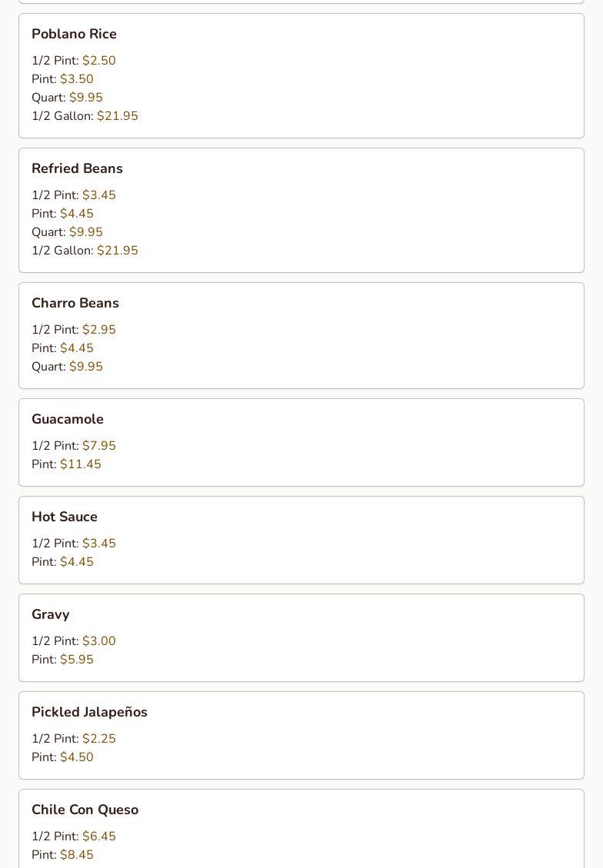Image resolution: width=603 pixels, height=868 pixels.
Task: Choose Charro Beans 1/2 Pint $2.95
Action: click(74, 329)
